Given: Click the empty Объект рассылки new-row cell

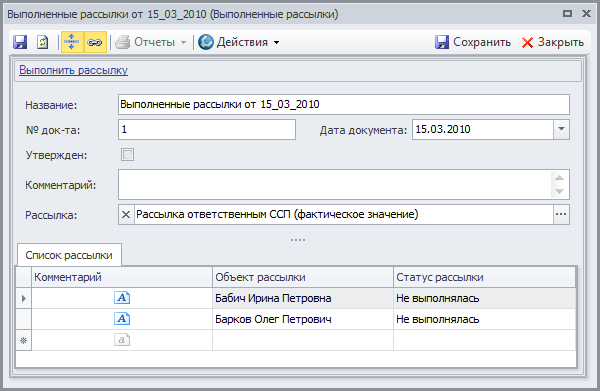Looking at the screenshot, I should pyautogui.click(x=303, y=340).
